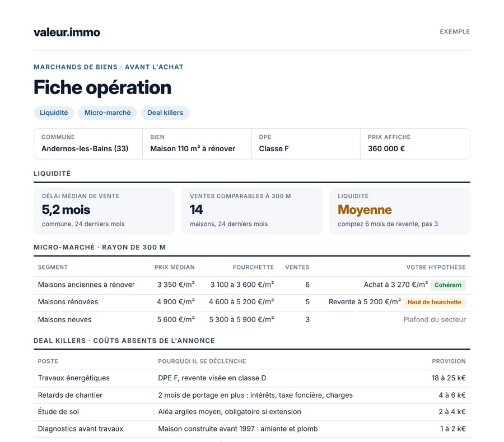
Task: Click the POURQUOI IL SE DÉCLENCHE column header
Action: [202, 361]
